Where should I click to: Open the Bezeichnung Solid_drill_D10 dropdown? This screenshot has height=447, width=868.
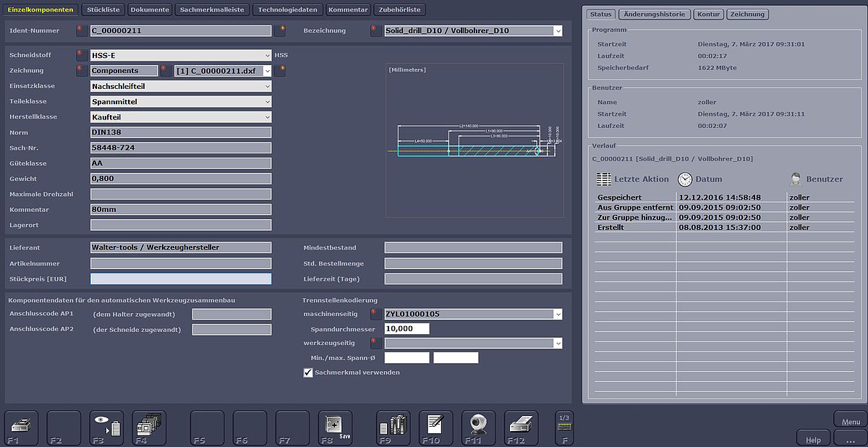pyautogui.click(x=557, y=31)
